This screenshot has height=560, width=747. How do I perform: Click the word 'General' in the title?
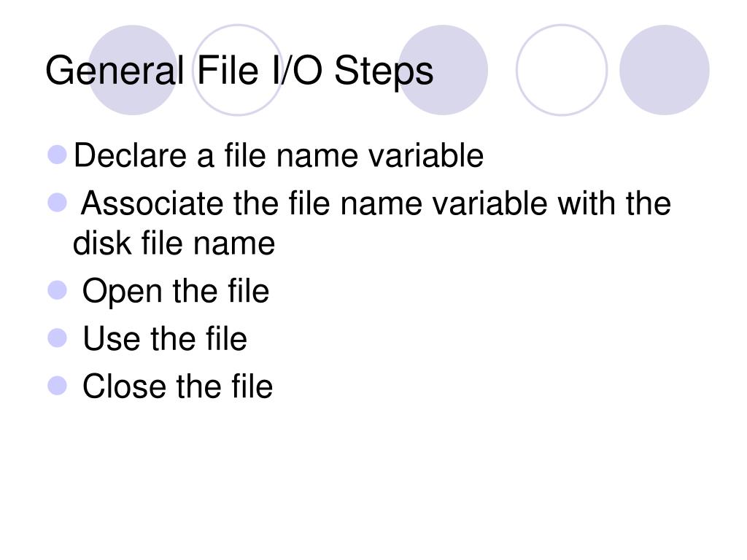click(115, 71)
